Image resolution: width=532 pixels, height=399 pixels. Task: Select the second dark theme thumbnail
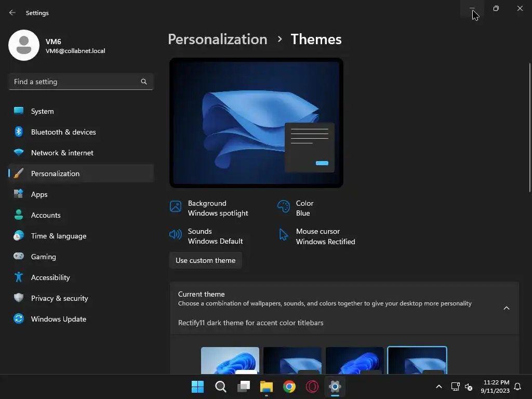[292, 361]
